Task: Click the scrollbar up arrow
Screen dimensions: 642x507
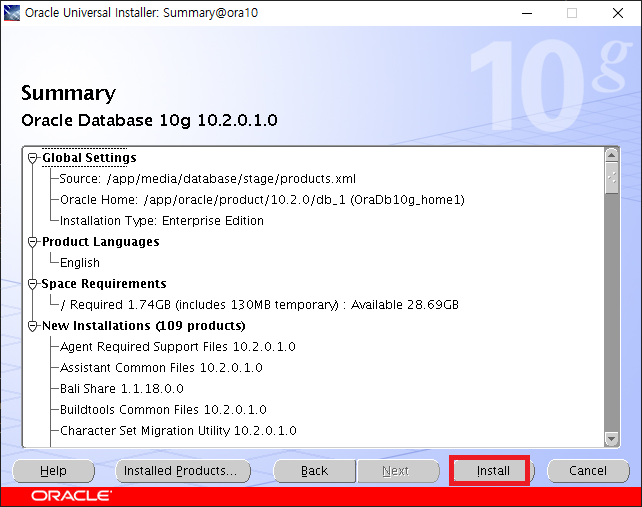Action: click(x=611, y=155)
